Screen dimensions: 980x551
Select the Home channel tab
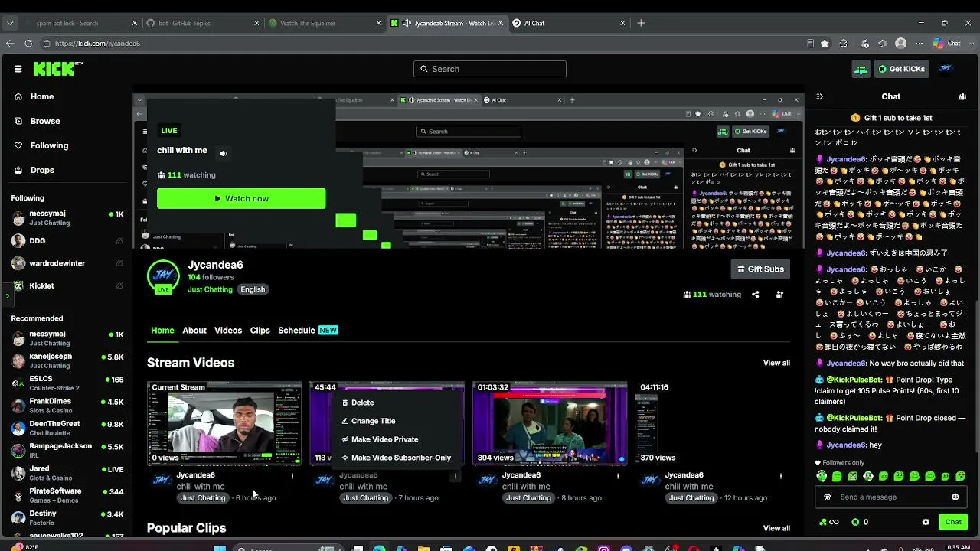click(x=162, y=331)
